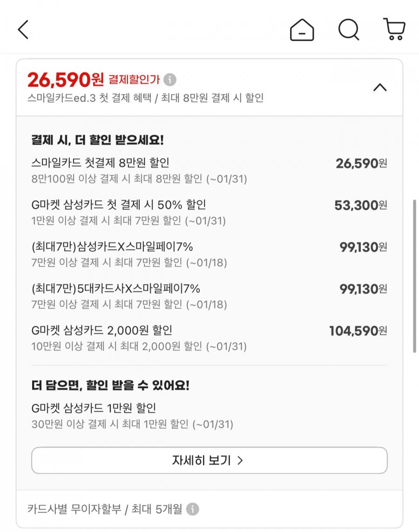
Task: Click the page scrollbar on right edge
Action: pyautogui.click(x=414, y=276)
